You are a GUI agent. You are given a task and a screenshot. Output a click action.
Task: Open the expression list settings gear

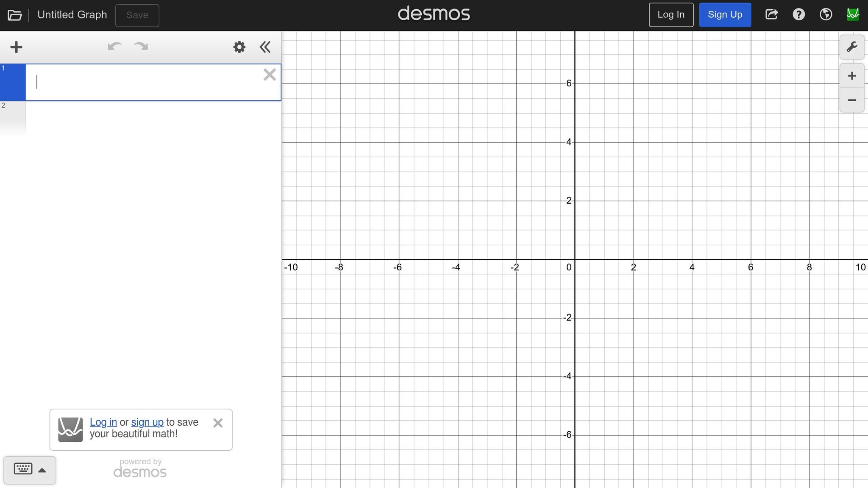(239, 47)
